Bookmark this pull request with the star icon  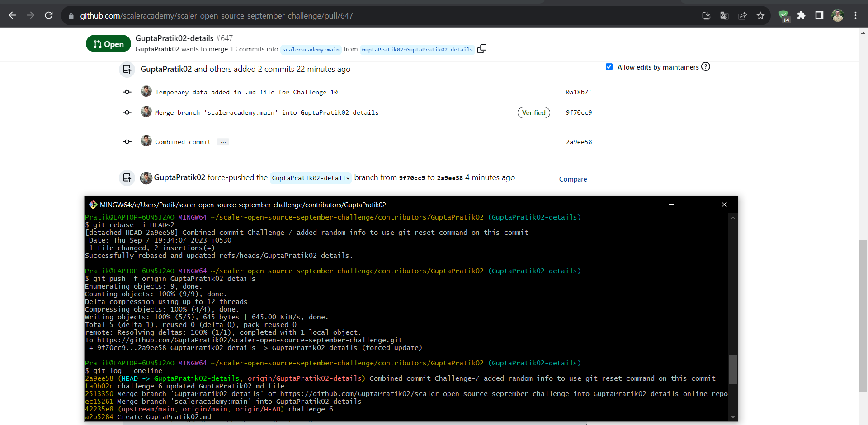point(760,15)
